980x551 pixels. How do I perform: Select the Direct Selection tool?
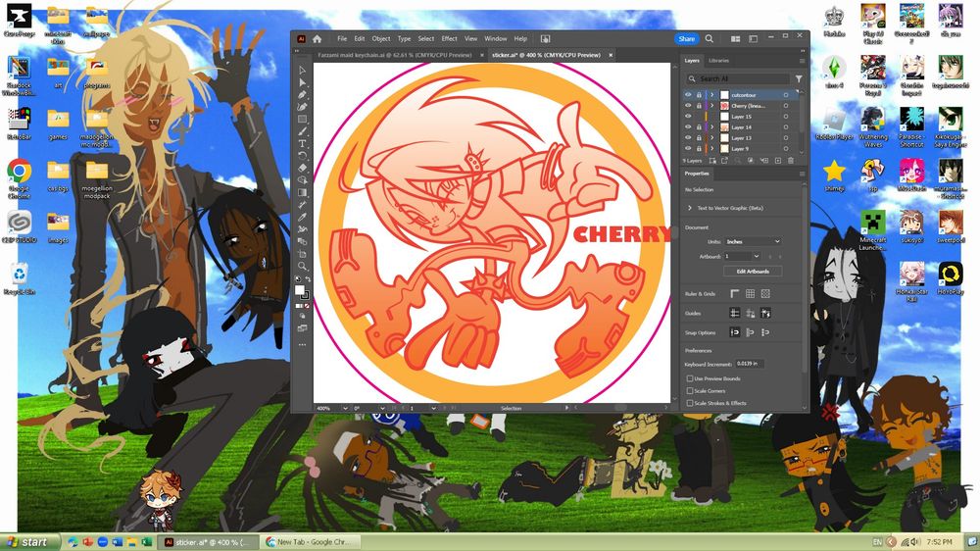tap(303, 82)
